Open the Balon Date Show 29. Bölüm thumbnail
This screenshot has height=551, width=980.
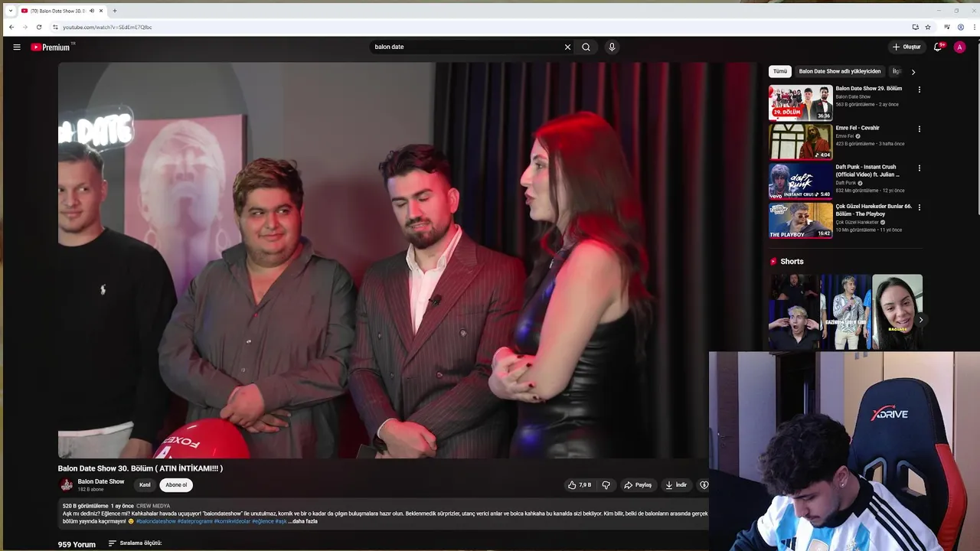point(801,103)
